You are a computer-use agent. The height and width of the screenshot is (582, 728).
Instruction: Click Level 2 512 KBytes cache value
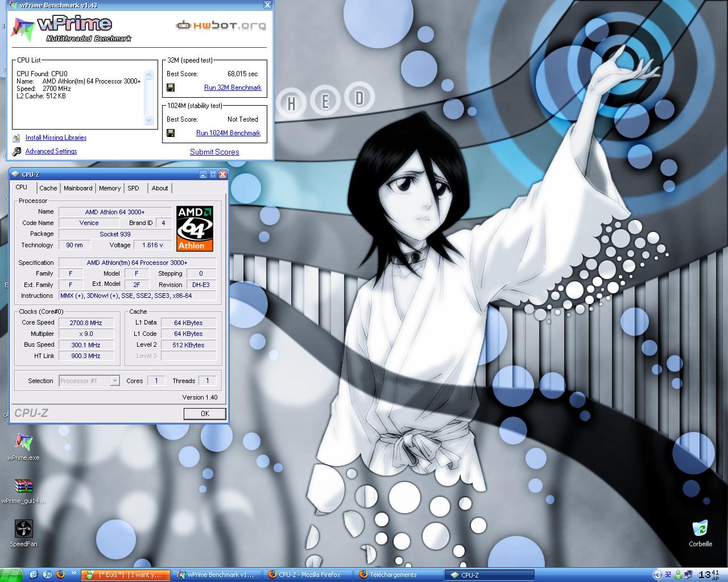pos(188,345)
